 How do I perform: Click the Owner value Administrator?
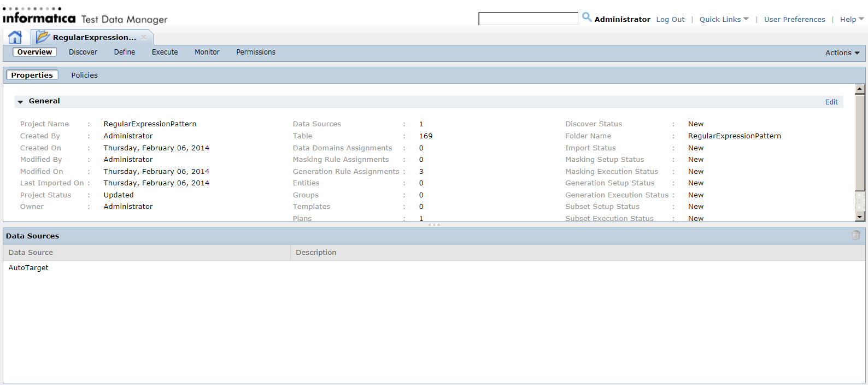tap(128, 207)
